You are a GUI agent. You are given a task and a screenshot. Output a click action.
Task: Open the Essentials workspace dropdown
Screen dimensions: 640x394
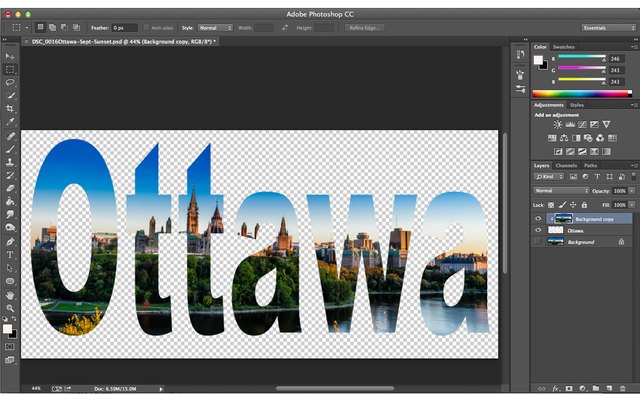coord(608,28)
